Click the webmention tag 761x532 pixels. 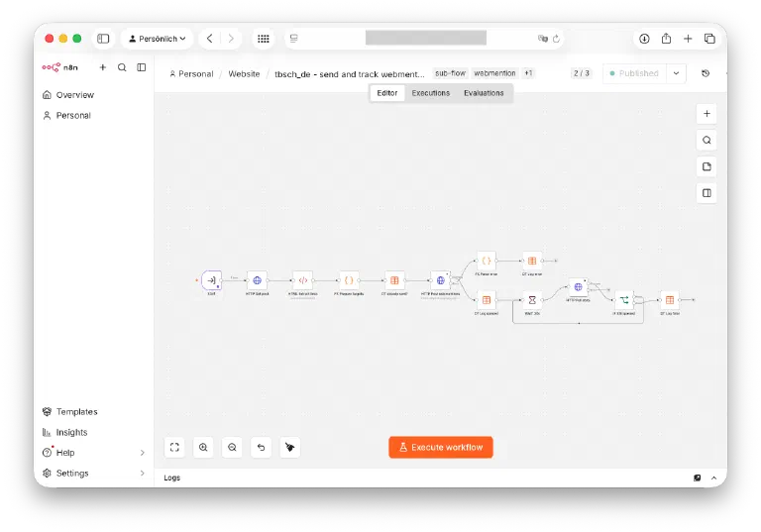[494, 73]
